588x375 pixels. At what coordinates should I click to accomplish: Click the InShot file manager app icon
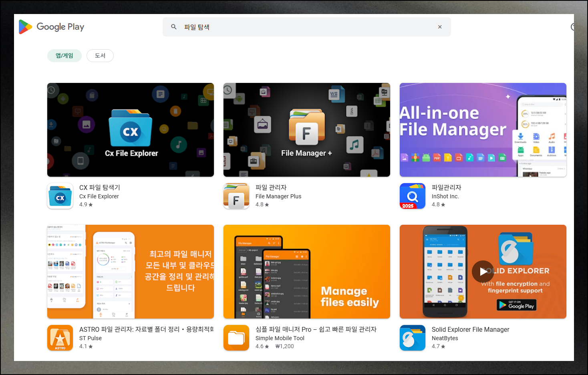click(413, 196)
